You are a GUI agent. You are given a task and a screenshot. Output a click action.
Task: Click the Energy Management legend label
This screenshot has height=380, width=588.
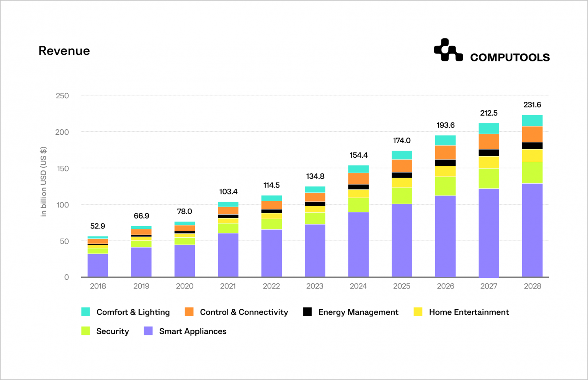358,312
